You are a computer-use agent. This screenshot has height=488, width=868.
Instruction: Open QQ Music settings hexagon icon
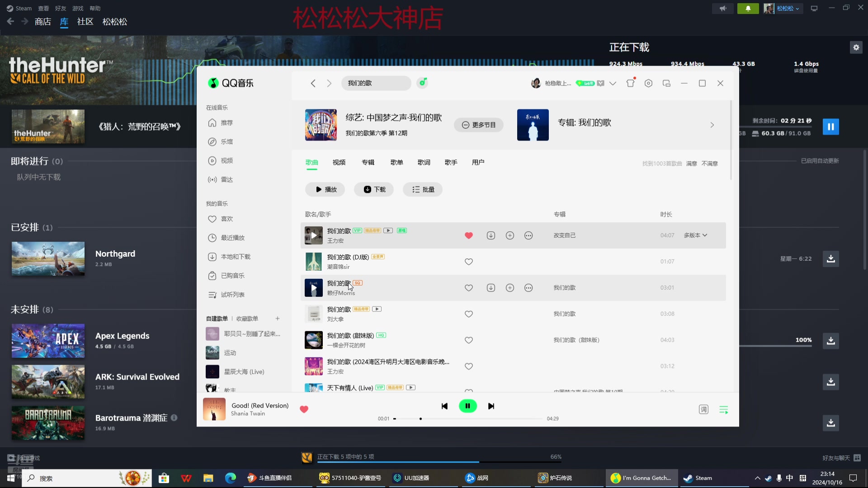point(648,83)
